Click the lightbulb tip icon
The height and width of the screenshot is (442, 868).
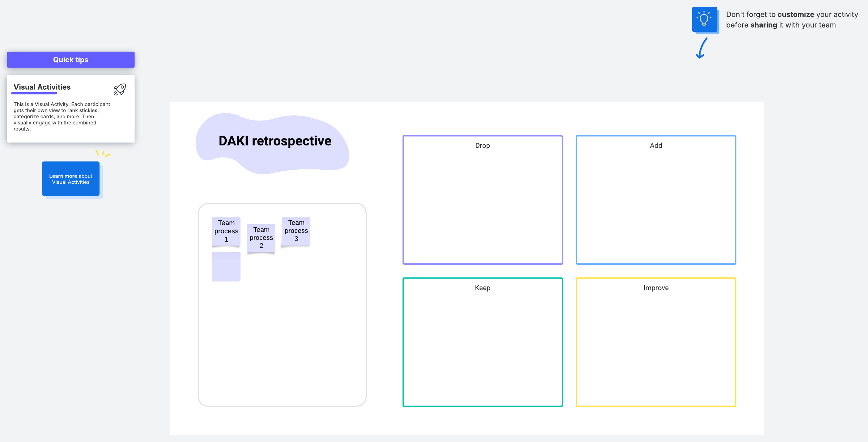(x=704, y=19)
